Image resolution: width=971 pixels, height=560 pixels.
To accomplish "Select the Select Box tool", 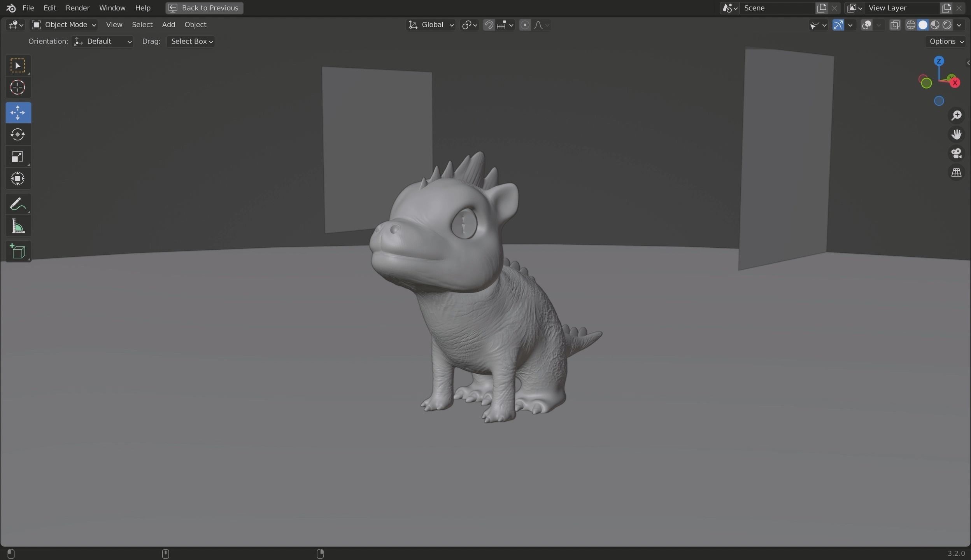I will point(18,65).
